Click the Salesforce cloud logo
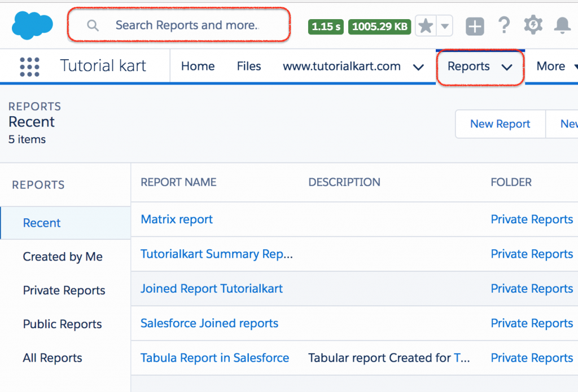578x392 pixels. [x=32, y=25]
